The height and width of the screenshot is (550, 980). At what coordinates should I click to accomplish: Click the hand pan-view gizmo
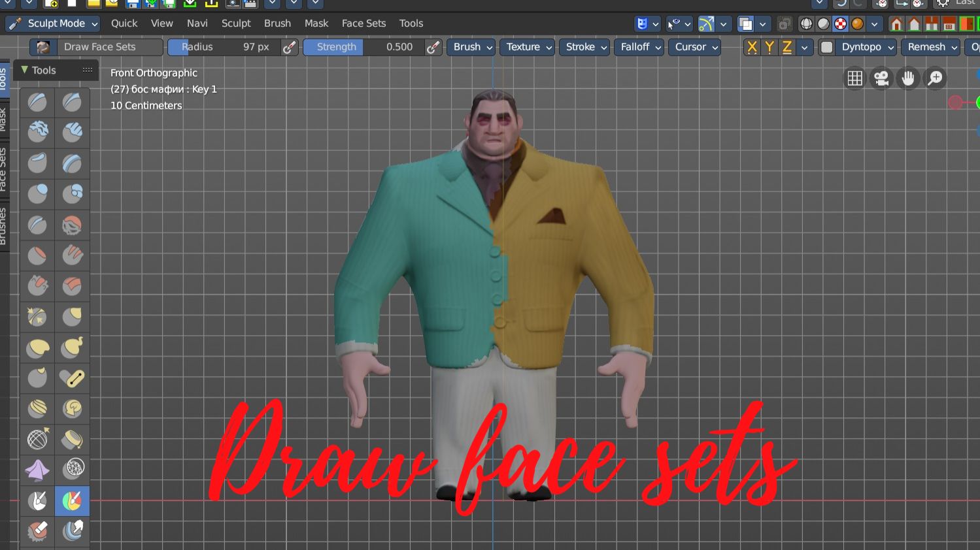click(x=908, y=78)
